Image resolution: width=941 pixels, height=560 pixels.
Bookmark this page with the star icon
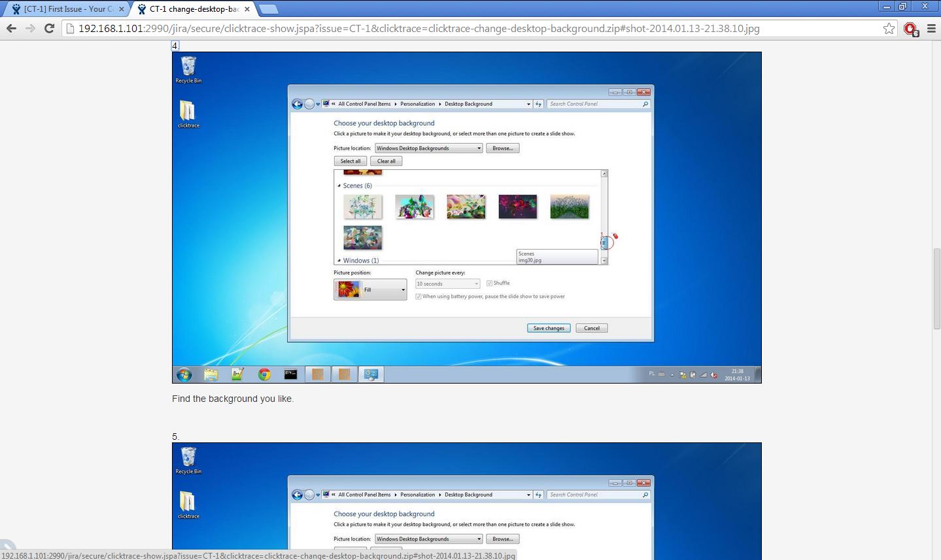coord(889,29)
